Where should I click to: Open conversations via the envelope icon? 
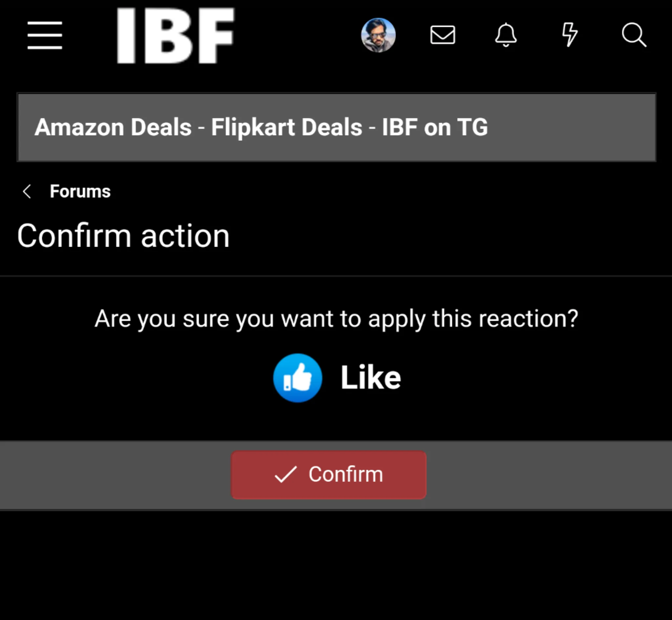pos(443,35)
